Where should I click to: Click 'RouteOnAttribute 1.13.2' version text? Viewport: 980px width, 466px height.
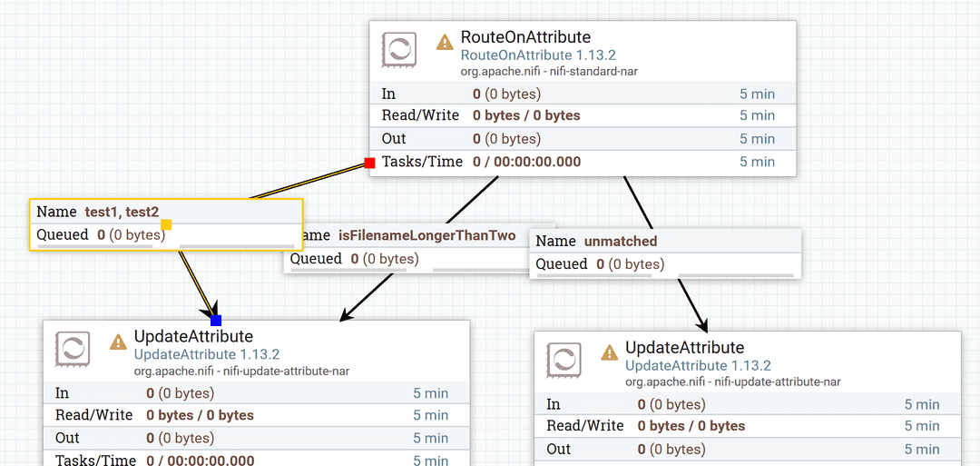538,55
